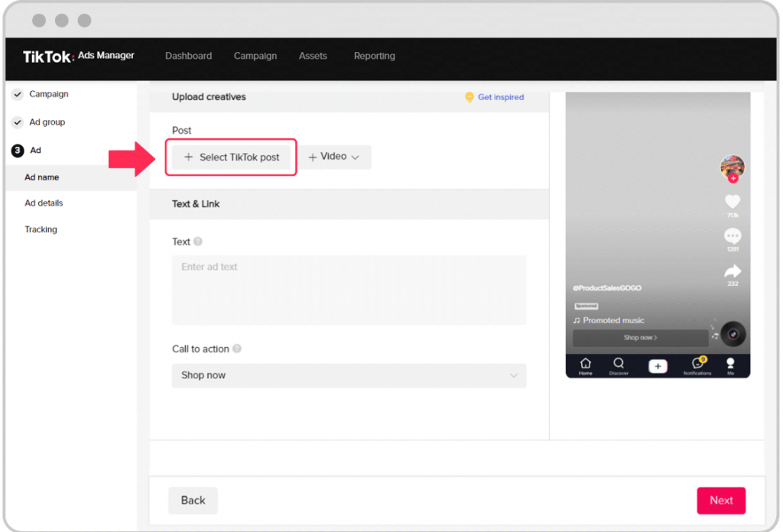This screenshot has width=783, height=532.
Task: Click the Campaign checkmark icon in sidebar
Action: (18, 94)
